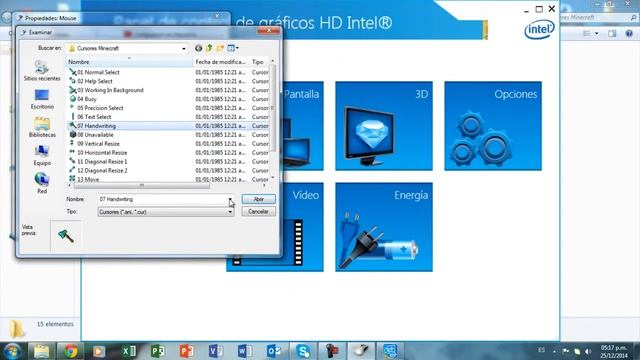This screenshot has height=360, width=640.
Task: Open the view menu in Examinar toolbar
Action: [x=233, y=48]
